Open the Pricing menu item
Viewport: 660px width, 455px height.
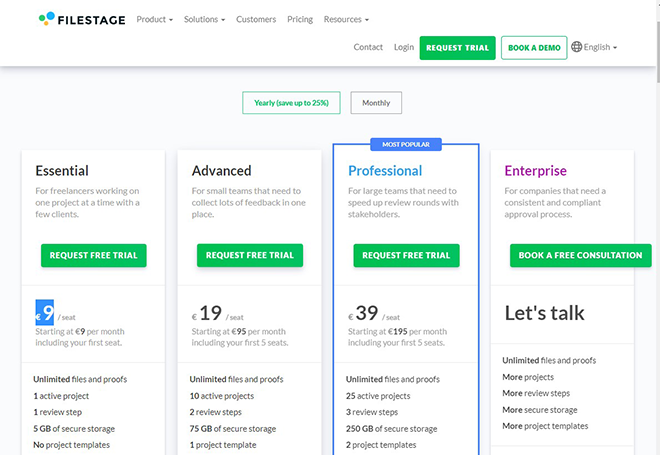300,19
